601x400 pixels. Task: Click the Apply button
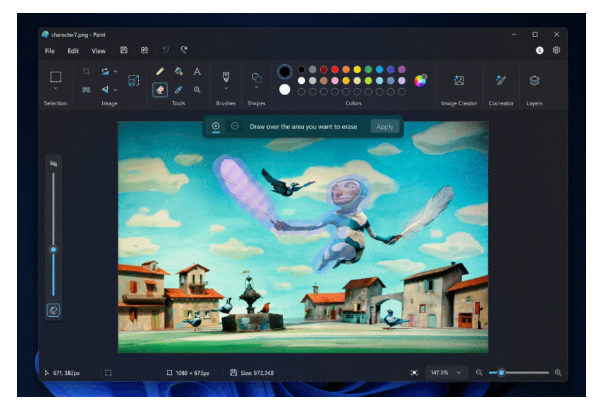pyautogui.click(x=384, y=126)
